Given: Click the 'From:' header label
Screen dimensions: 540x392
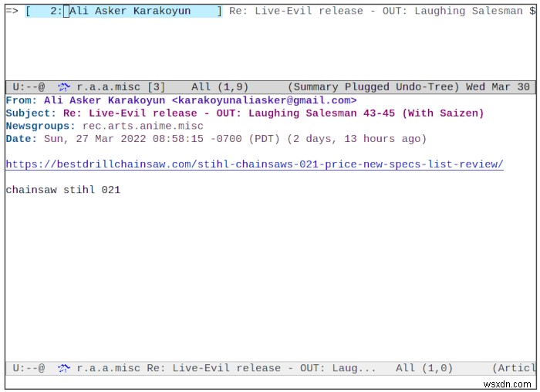Looking at the screenshot, I should 21,100.
